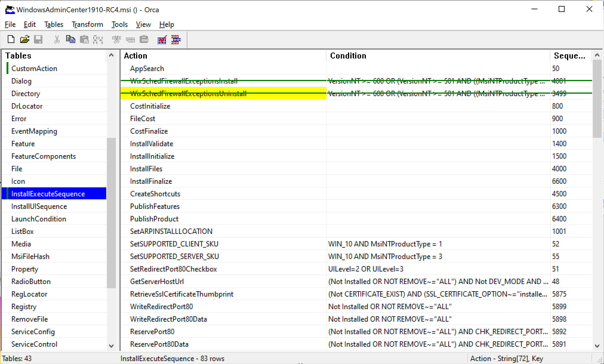Open the Help menu
Screen dimensions: 604x364
coord(167,24)
